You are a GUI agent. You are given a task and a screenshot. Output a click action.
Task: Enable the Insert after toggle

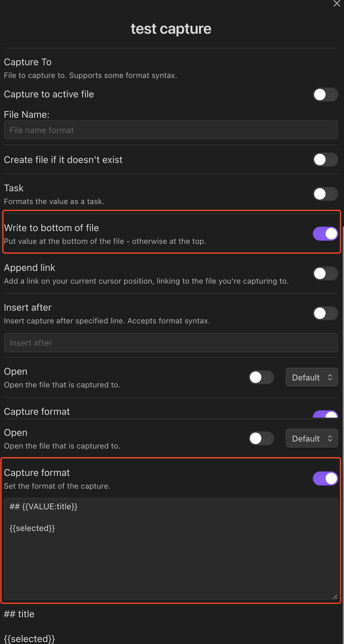[x=325, y=313]
